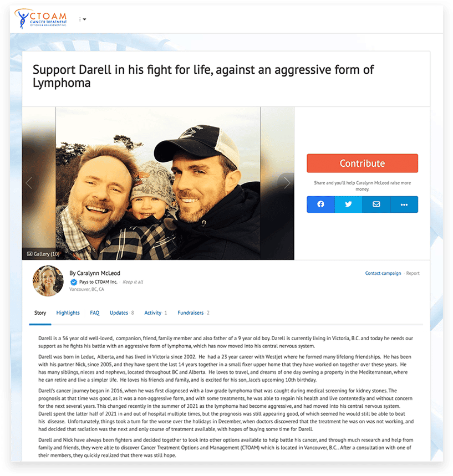
Task: Open the header dots dropdown menu
Action: [x=82, y=19]
